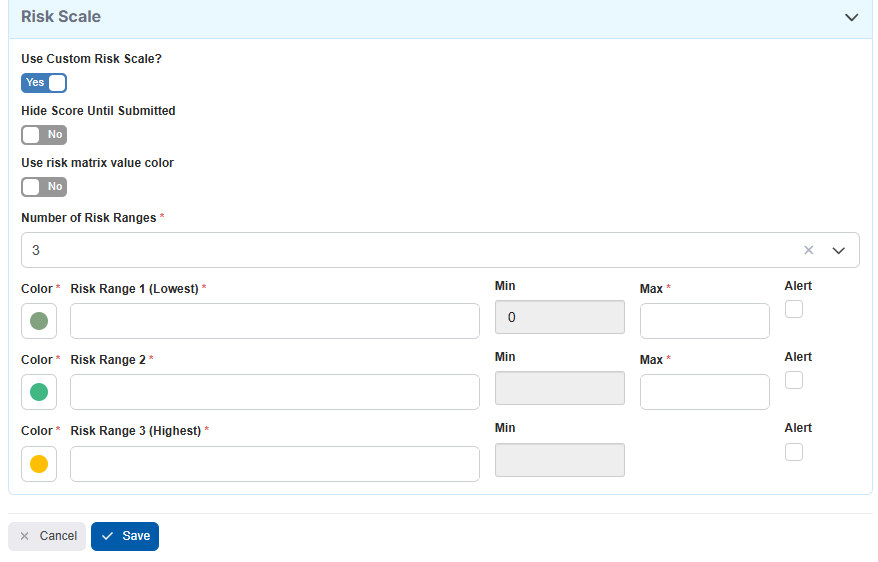Turn off Use Custom Risk Scale toggle
Screen dimensions: 878x562
[44, 83]
